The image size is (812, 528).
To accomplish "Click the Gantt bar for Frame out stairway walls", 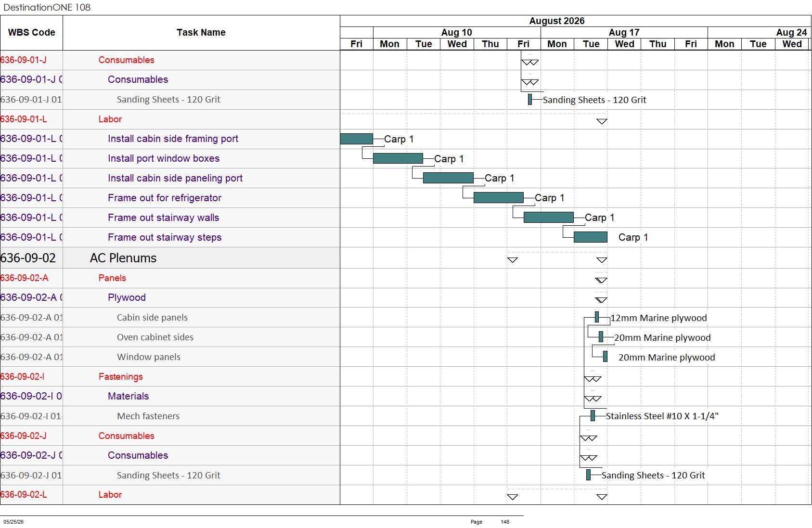I will click(549, 218).
